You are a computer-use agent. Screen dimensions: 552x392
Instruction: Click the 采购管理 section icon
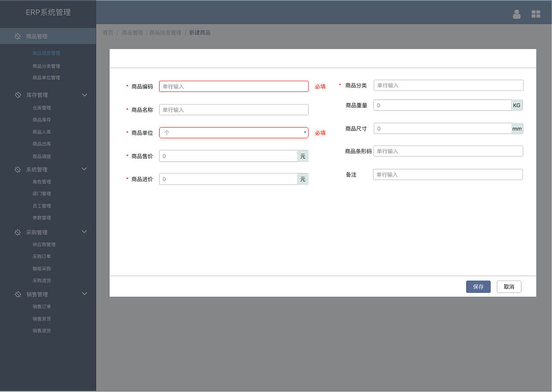(18, 232)
